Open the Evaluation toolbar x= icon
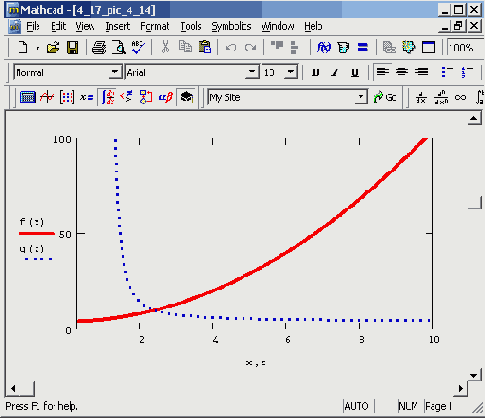This screenshot has width=485, height=418. [x=86, y=97]
